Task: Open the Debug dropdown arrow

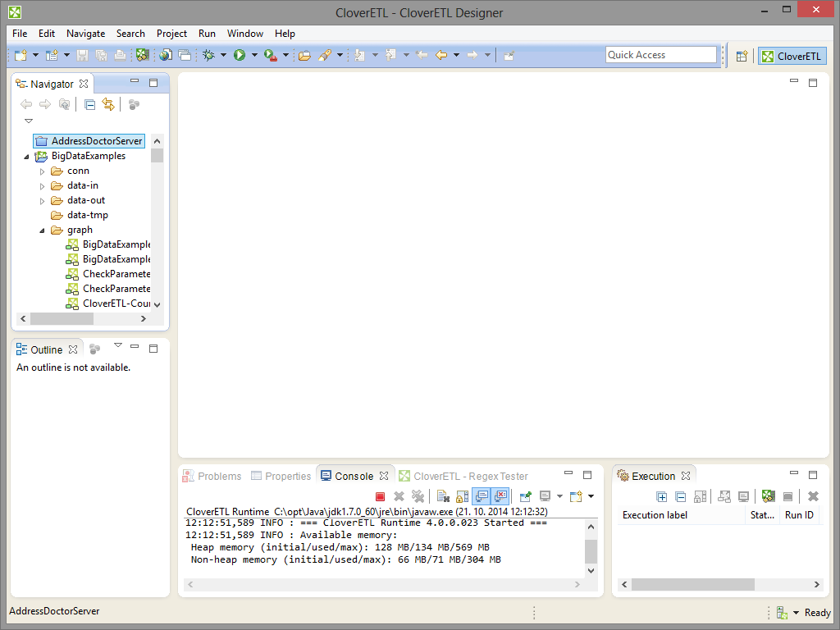Action: tap(223, 55)
